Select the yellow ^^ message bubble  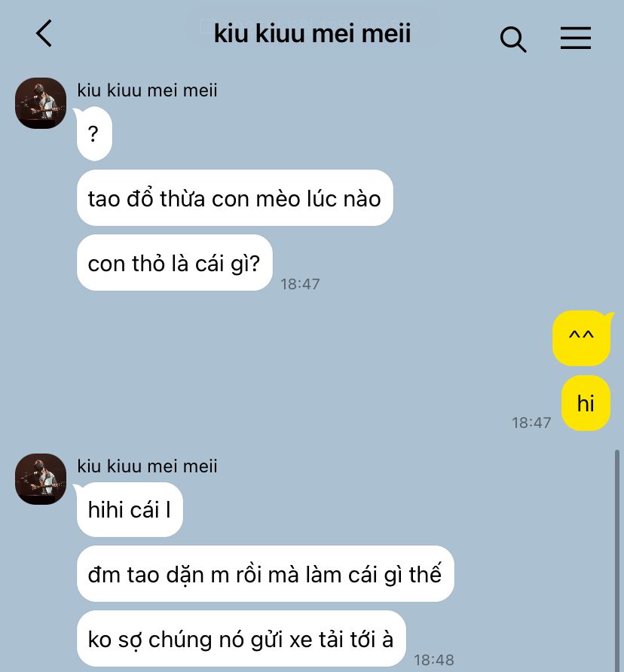(583, 338)
